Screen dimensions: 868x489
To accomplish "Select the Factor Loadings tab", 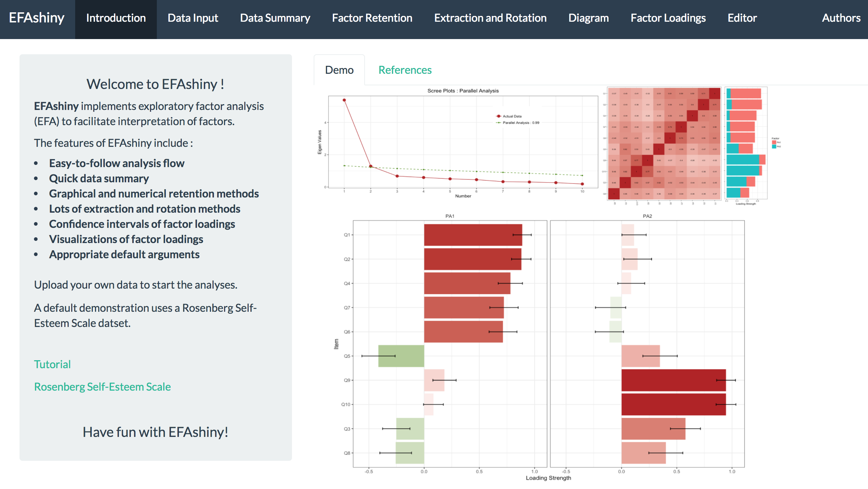I will click(668, 18).
